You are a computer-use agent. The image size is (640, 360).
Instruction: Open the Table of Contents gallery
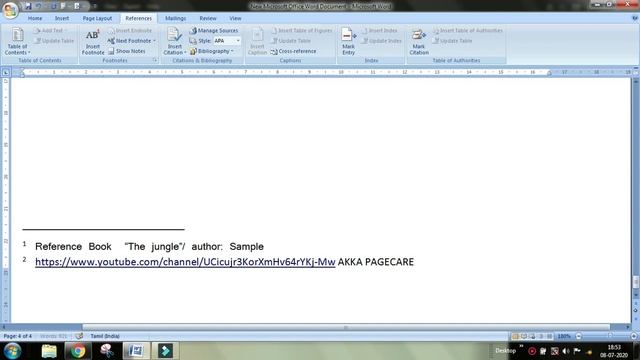pyautogui.click(x=17, y=41)
